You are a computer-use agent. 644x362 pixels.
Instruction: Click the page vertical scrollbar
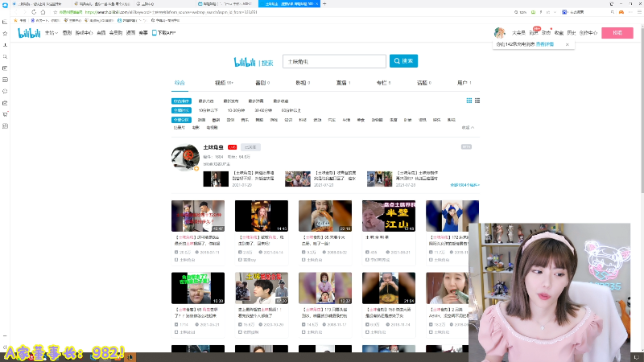pyautogui.click(x=642, y=110)
